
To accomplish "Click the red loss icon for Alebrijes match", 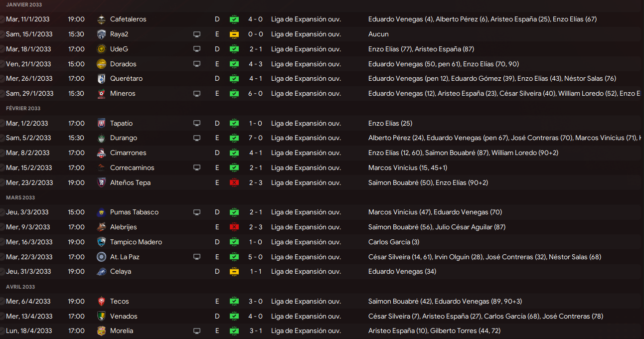I will (234, 227).
